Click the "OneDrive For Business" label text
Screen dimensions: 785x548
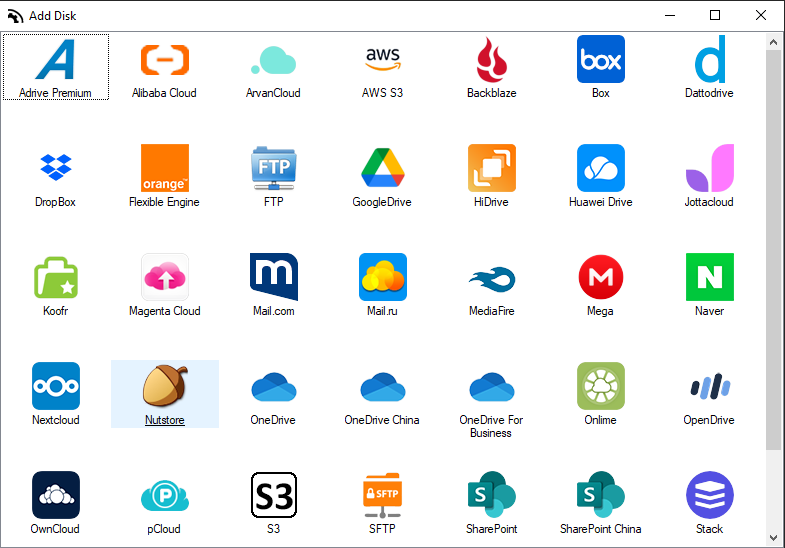(491, 426)
